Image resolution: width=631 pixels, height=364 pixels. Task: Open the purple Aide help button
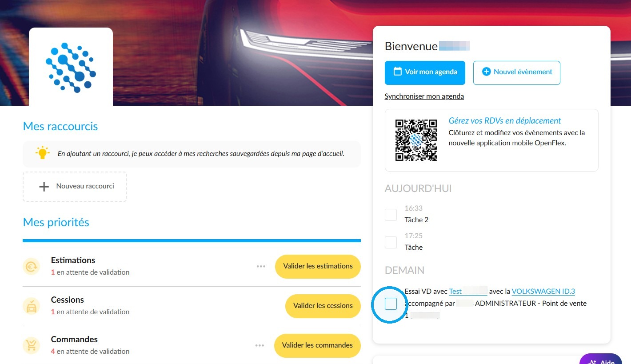point(605,360)
